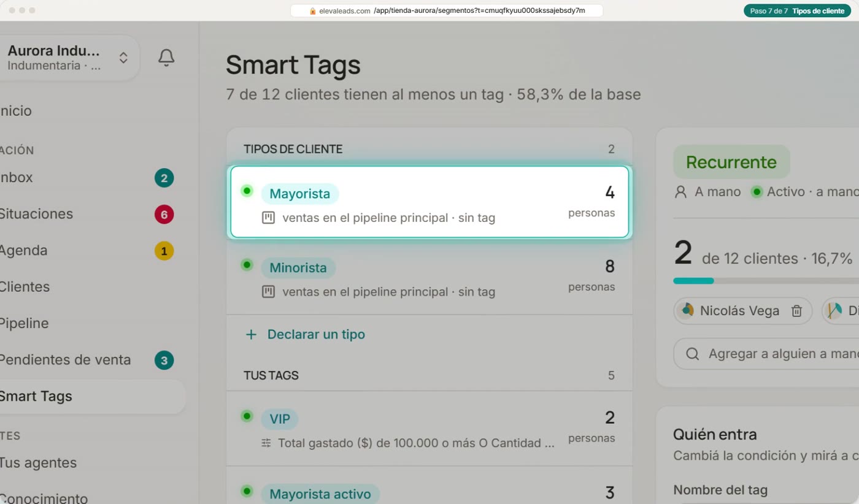Click the green active dot on Minorista row
Image resolution: width=859 pixels, height=504 pixels.
coord(247,265)
